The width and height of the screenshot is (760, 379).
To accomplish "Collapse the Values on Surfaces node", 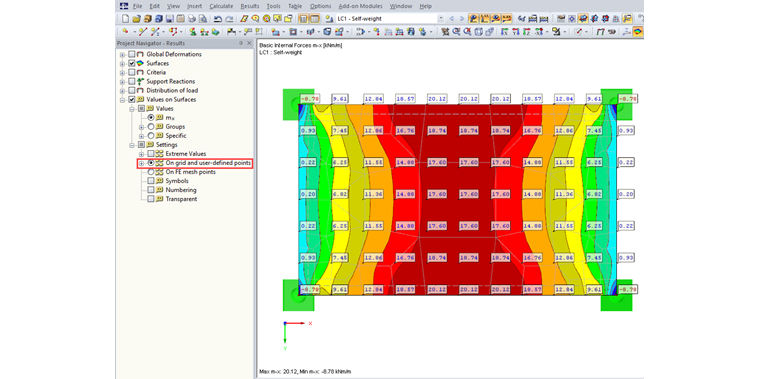I will click(x=123, y=99).
